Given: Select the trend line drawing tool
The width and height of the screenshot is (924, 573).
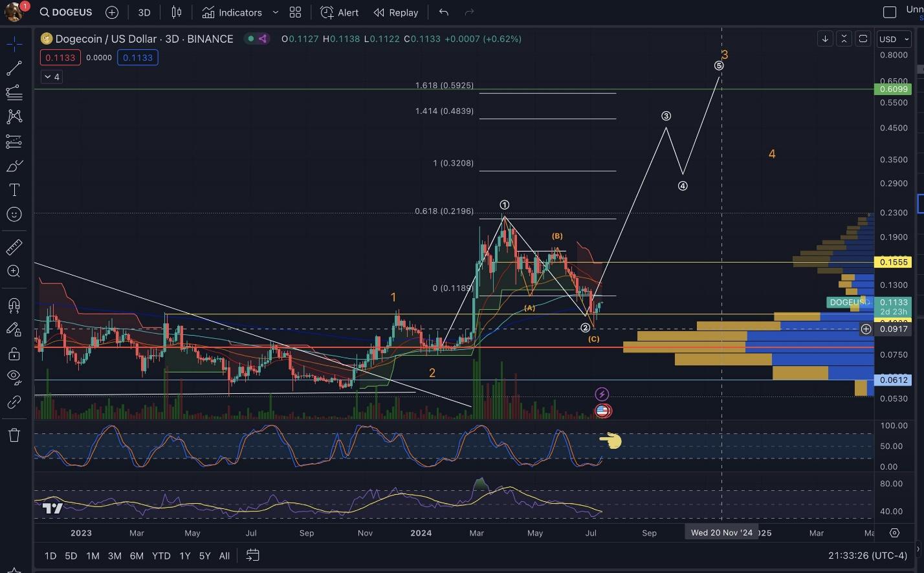Looking at the screenshot, I should point(14,68).
